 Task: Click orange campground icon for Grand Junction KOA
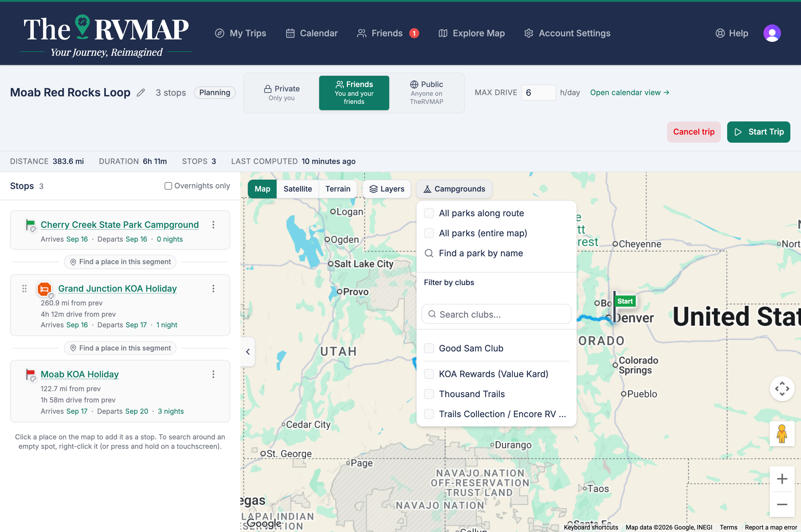[44, 289]
